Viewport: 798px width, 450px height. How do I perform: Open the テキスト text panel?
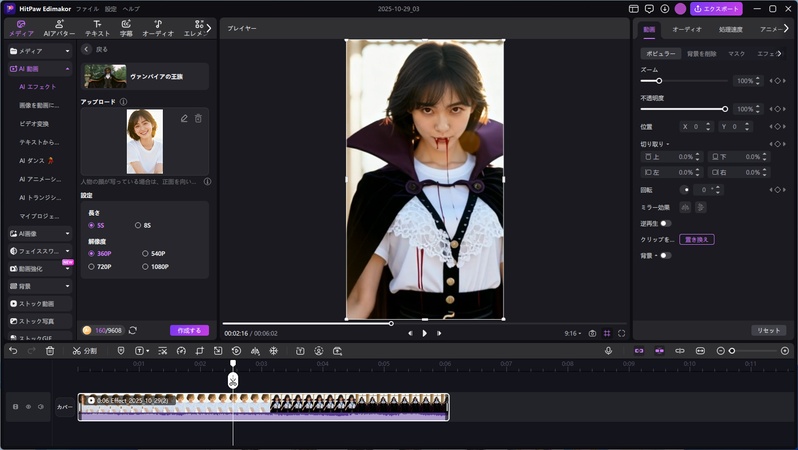click(97, 29)
